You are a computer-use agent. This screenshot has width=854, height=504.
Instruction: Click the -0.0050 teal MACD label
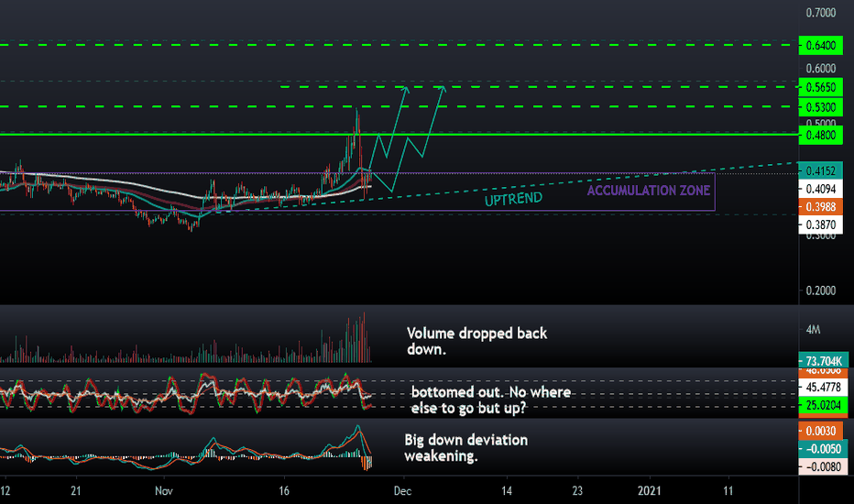823,449
